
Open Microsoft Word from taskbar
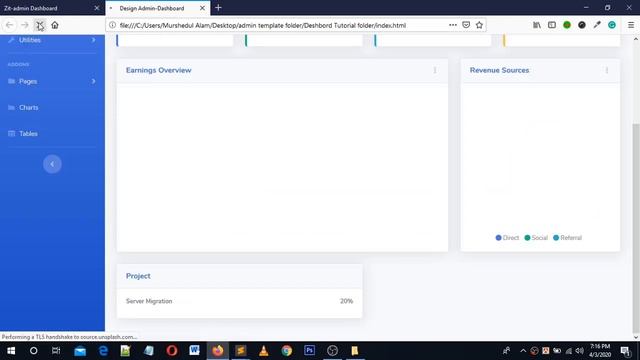(x=195, y=351)
